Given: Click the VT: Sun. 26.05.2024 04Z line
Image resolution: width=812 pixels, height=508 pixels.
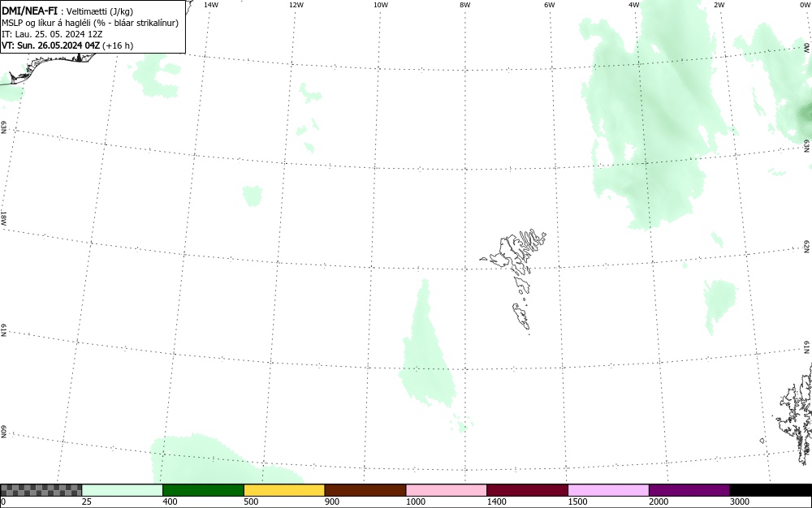Looking at the screenshot, I should 67,45.
